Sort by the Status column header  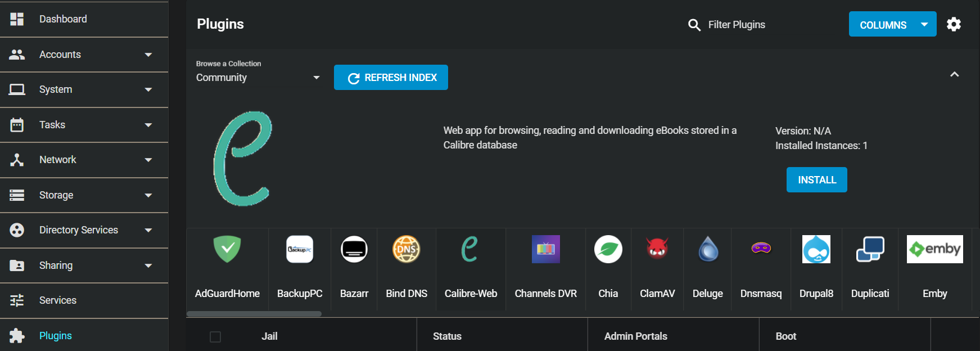tap(447, 336)
